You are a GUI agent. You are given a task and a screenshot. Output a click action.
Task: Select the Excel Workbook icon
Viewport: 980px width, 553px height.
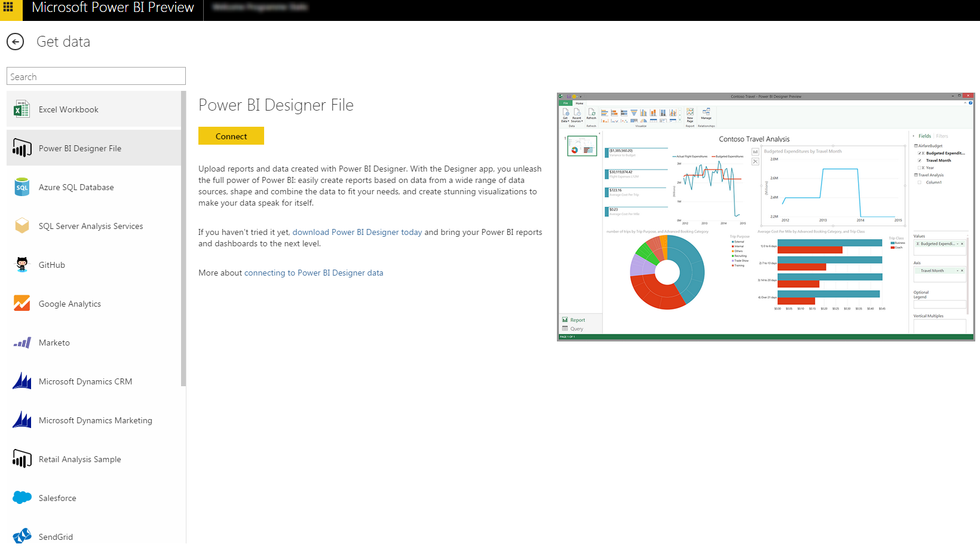(x=22, y=109)
